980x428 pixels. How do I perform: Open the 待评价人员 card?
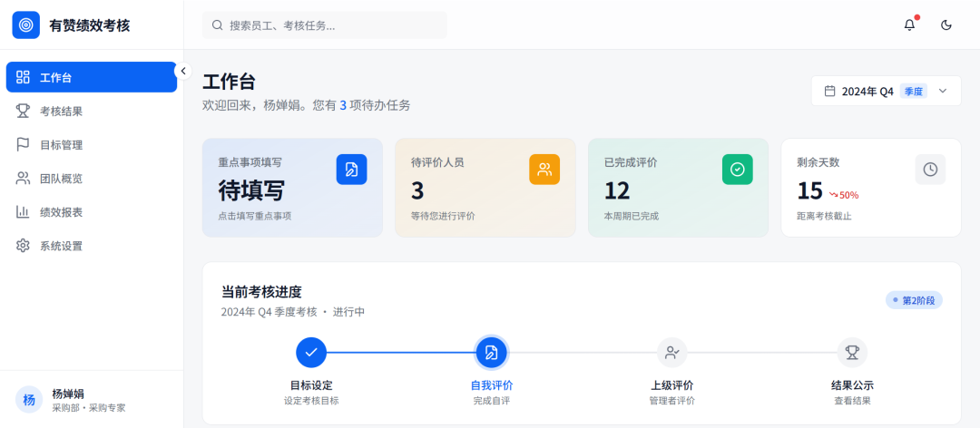point(485,188)
